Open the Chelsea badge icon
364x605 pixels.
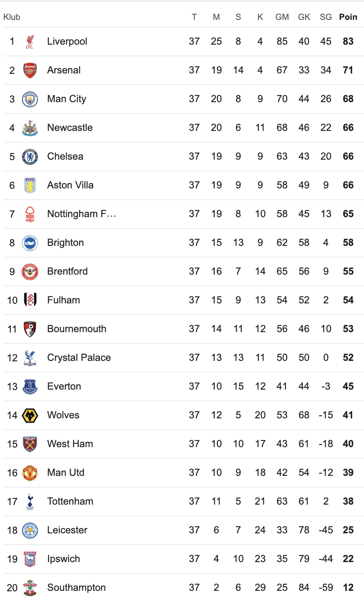point(30,157)
